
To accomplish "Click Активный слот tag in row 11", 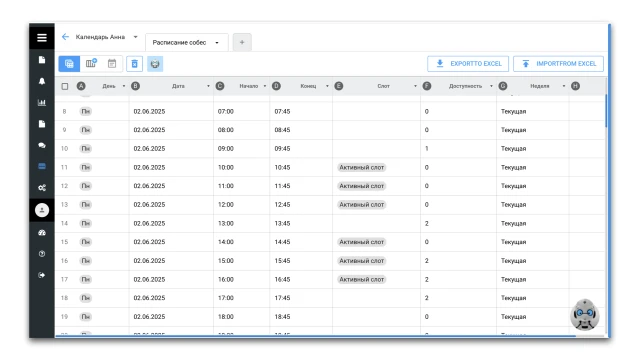I will 362,167.
